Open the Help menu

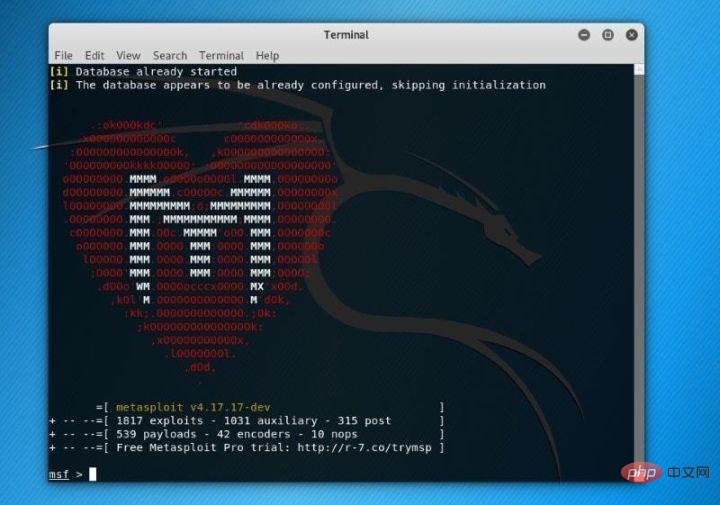(x=267, y=56)
